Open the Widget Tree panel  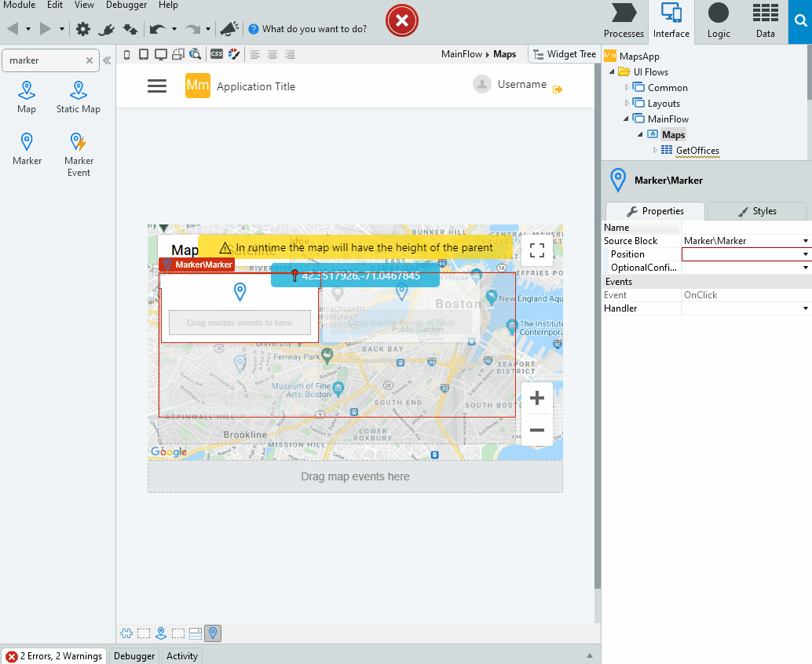(564, 54)
